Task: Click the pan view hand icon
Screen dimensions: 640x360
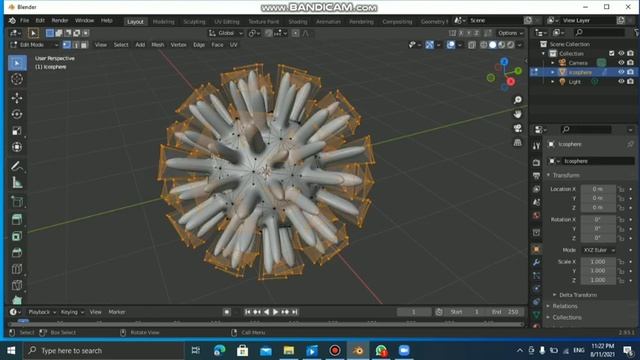Action: (x=518, y=114)
